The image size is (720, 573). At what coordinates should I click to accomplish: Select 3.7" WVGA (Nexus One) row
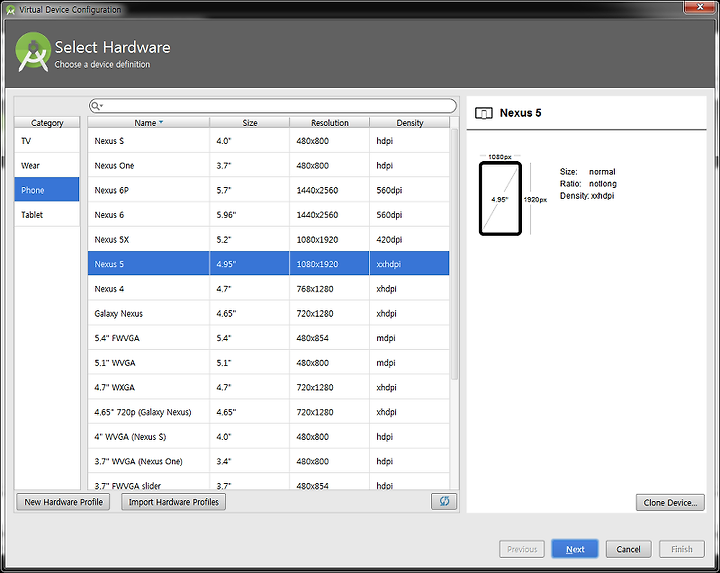(269, 461)
